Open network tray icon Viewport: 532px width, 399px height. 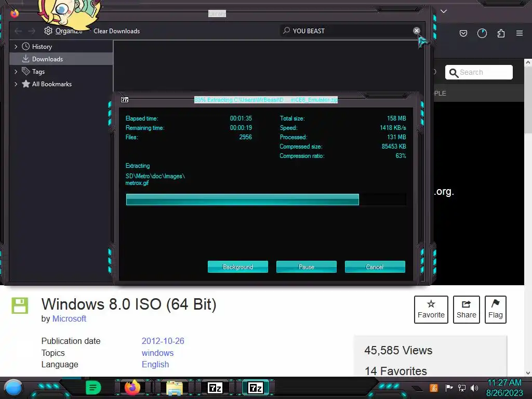pos(461,388)
